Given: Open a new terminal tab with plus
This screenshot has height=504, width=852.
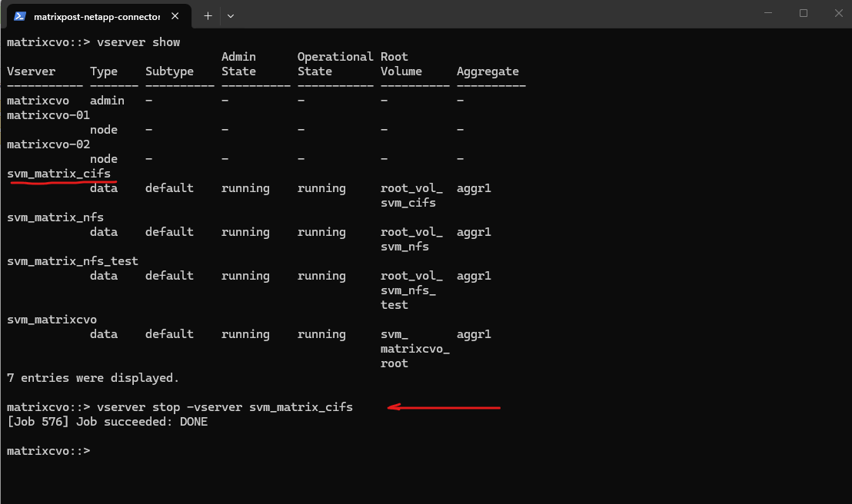Looking at the screenshot, I should pyautogui.click(x=208, y=15).
